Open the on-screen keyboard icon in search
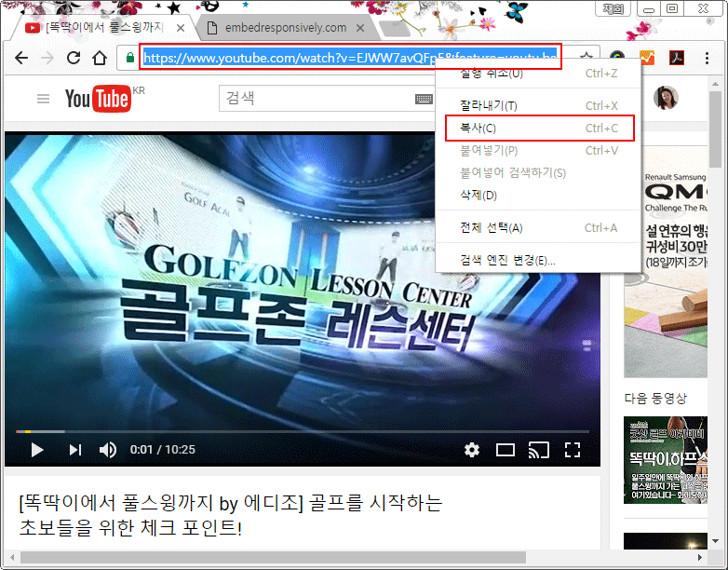Image resolution: width=728 pixels, height=570 pixels. (x=424, y=99)
